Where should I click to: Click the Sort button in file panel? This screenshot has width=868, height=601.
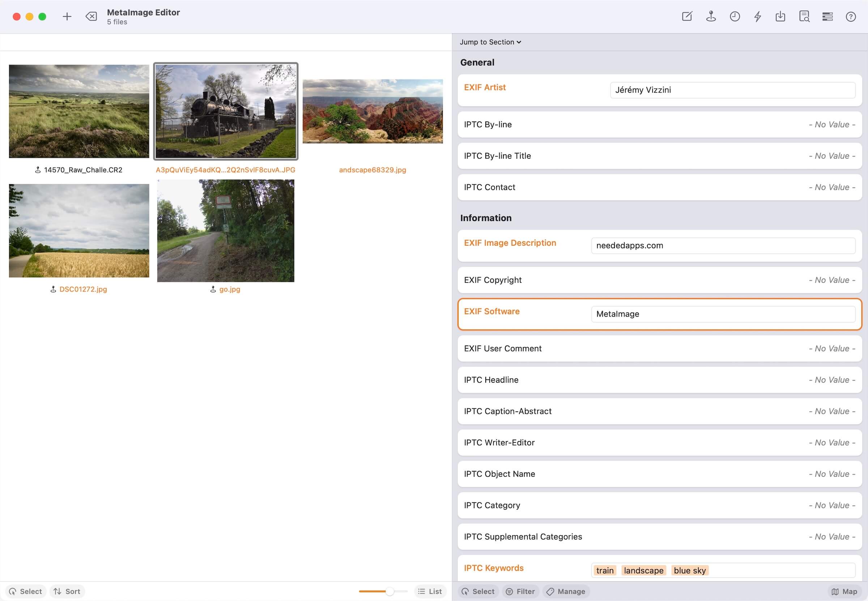67,591
